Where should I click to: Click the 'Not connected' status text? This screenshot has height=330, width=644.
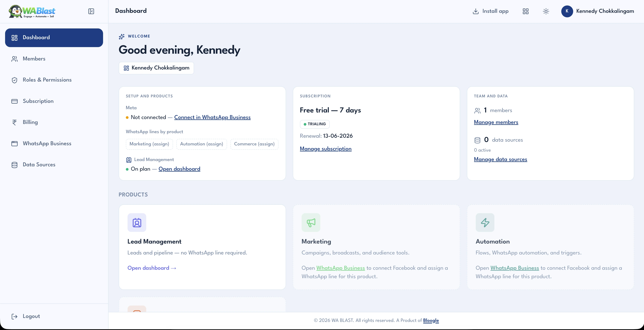148,117
